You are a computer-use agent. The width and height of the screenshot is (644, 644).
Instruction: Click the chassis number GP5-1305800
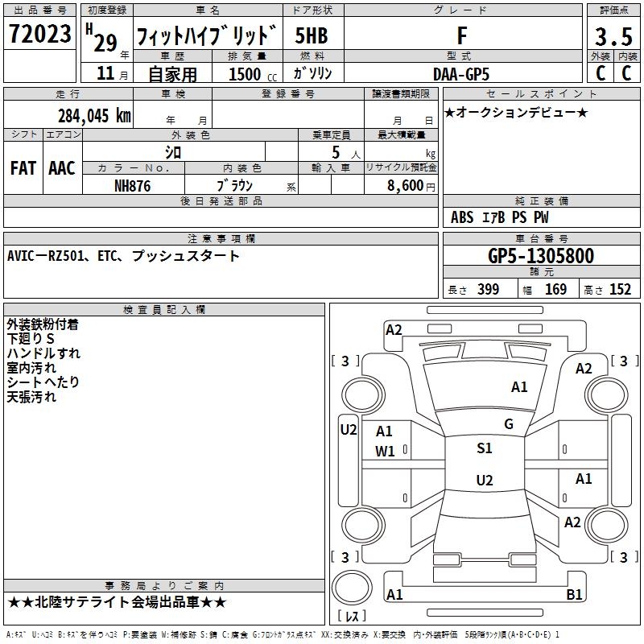point(541,256)
